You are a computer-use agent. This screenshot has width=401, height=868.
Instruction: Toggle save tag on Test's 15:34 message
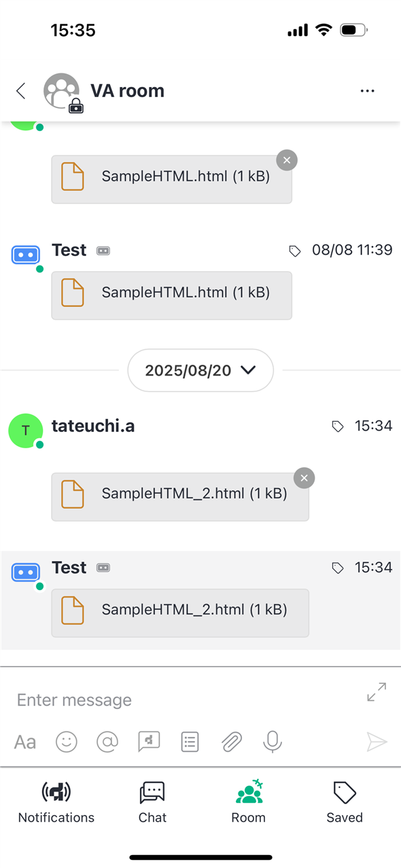tap(338, 568)
